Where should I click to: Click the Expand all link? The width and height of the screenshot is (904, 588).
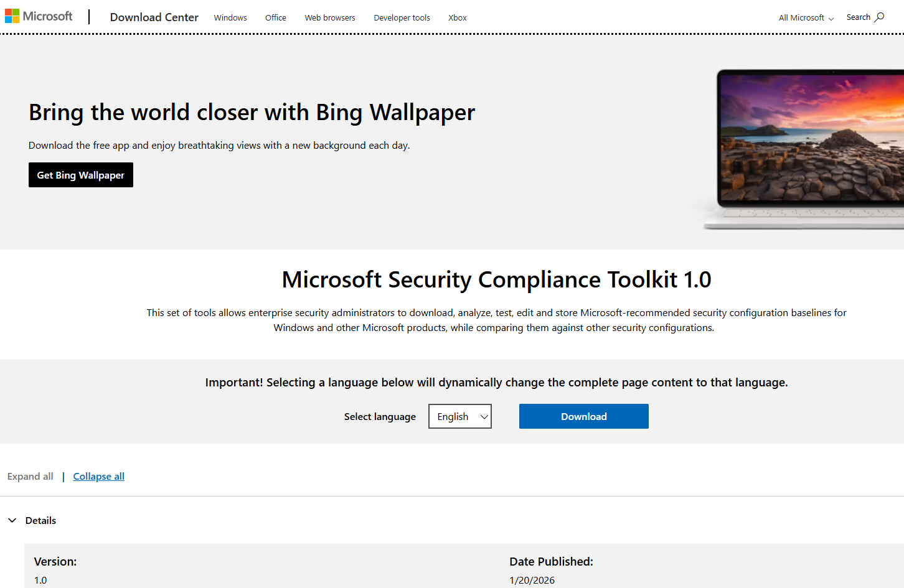coord(30,476)
